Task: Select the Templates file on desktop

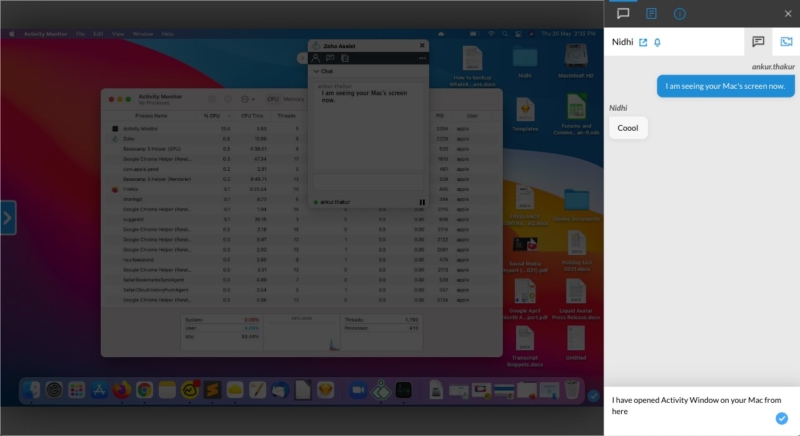Action: tap(525, 115)
